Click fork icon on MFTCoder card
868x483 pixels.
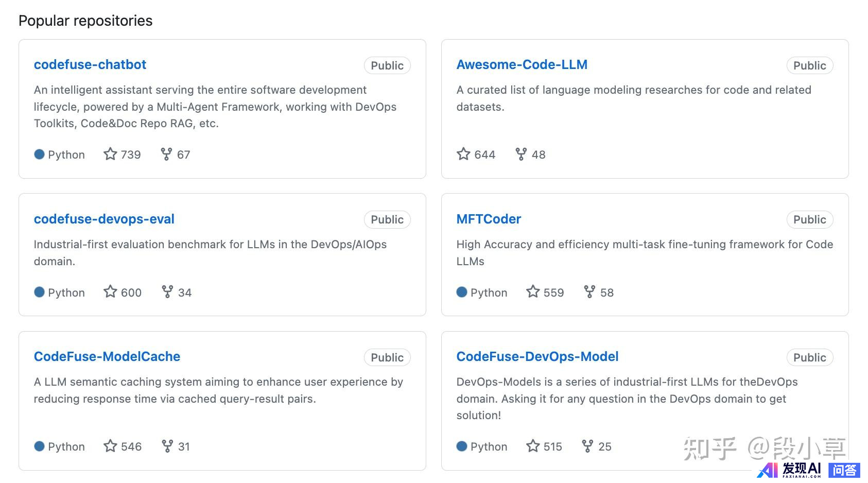click(x=589, y=292)
